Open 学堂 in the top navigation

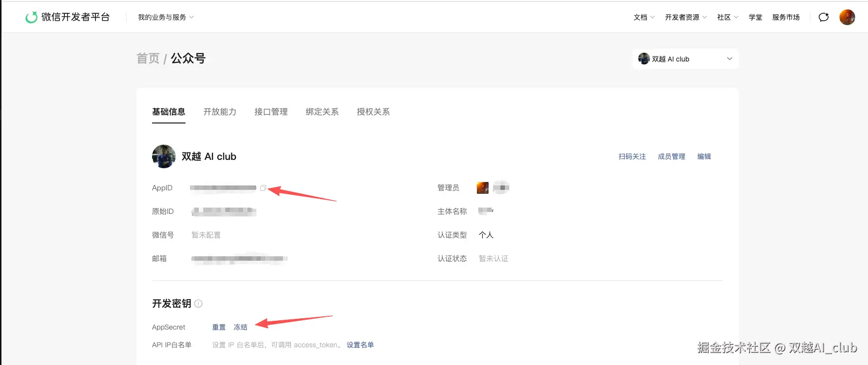pos(755,17)
